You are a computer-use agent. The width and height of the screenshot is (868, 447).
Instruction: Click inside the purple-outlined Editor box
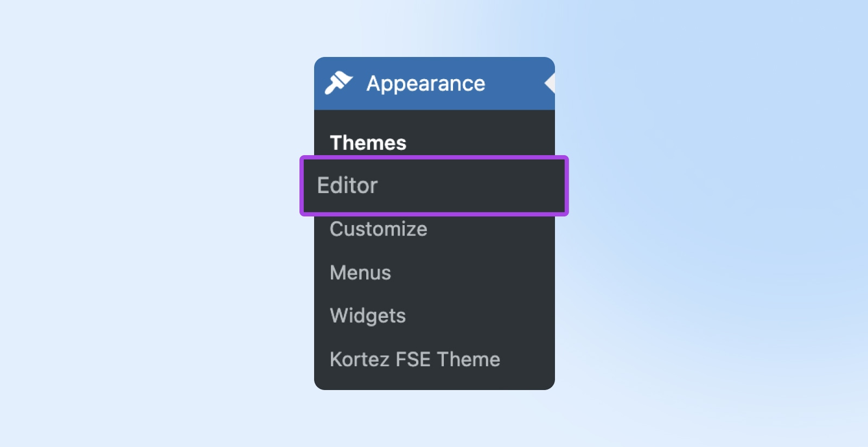[x=434, y=186]
